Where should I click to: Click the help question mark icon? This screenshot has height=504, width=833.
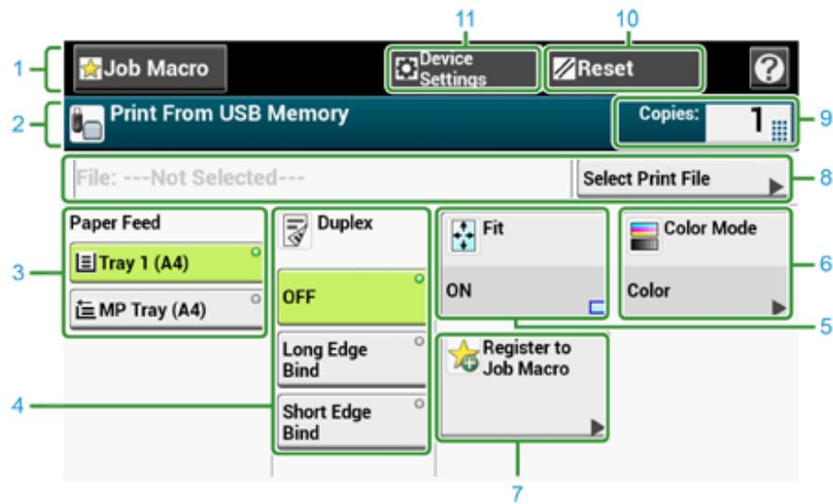[x=767, y=69]
